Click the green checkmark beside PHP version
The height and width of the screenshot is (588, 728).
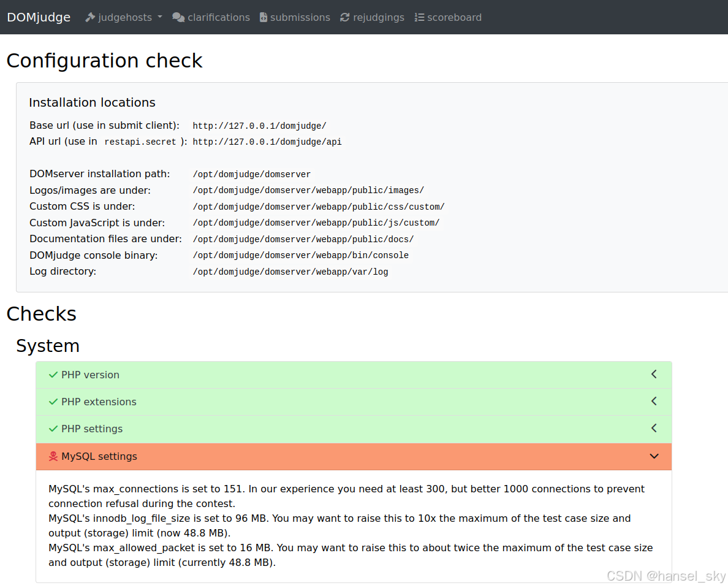coord(53,375)
